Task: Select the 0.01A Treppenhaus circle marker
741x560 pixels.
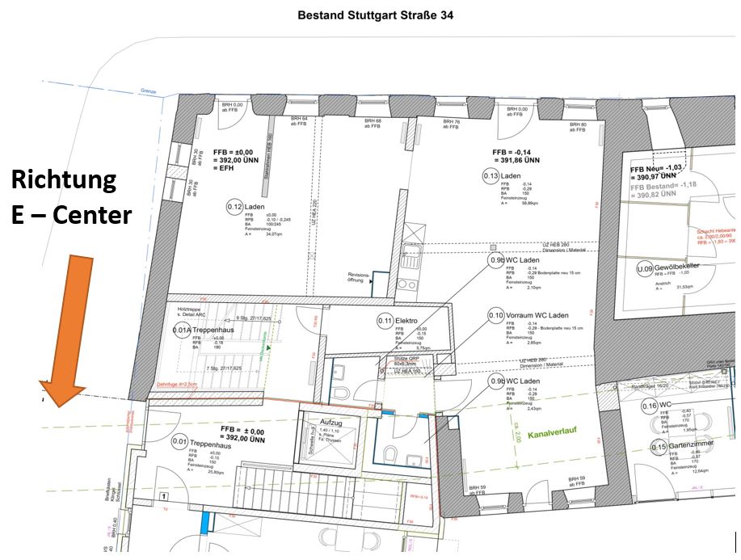Action: pyautogui.click(x=182, y=330)
